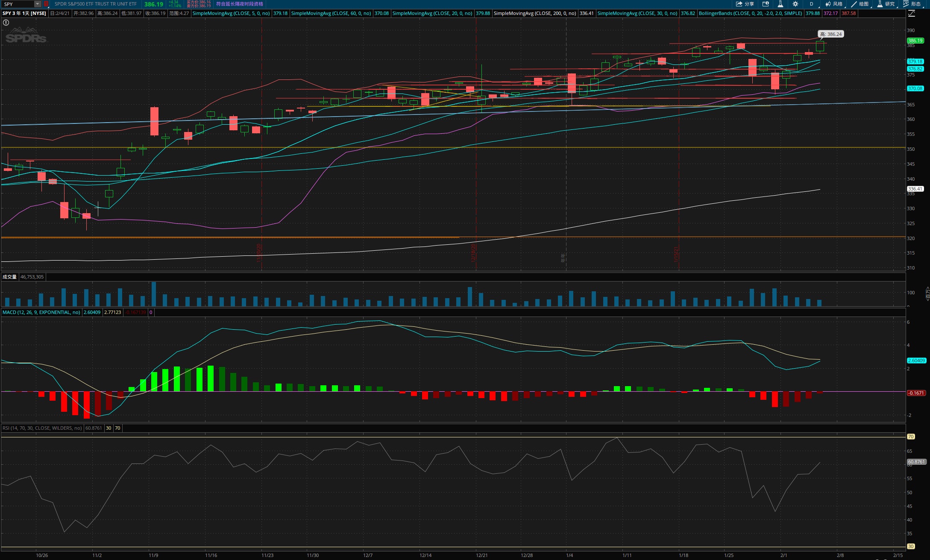The height and width of the screenshot is (560, 930).
Task: Open the Style (风格) dropdown
Action: pyautogui.click(x=834, y=4)
